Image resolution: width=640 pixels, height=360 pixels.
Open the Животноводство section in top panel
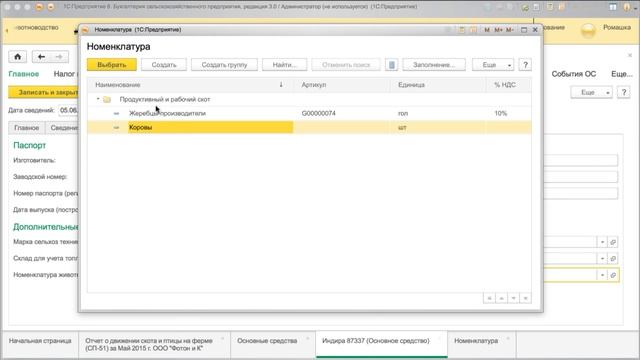[37, 28]
